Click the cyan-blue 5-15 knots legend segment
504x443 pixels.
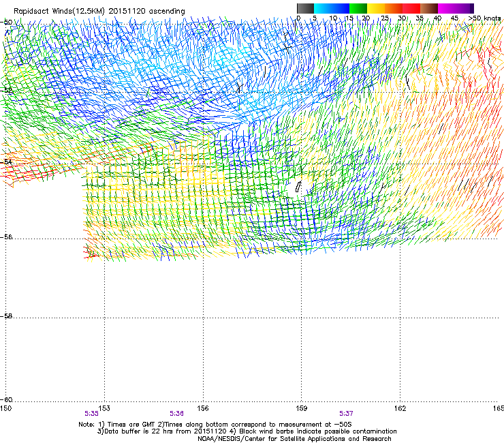click(x=332, y=8)
